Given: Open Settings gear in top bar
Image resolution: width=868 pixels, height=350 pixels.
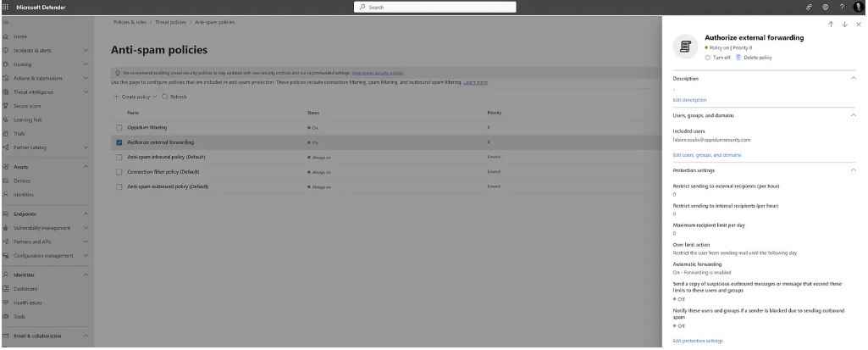Looking at the screenshot, I should click(826, 7).
